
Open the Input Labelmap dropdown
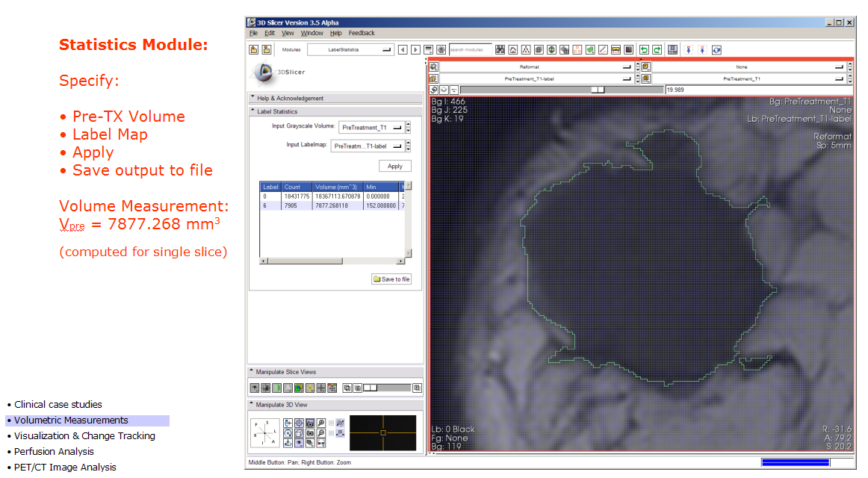367,146
